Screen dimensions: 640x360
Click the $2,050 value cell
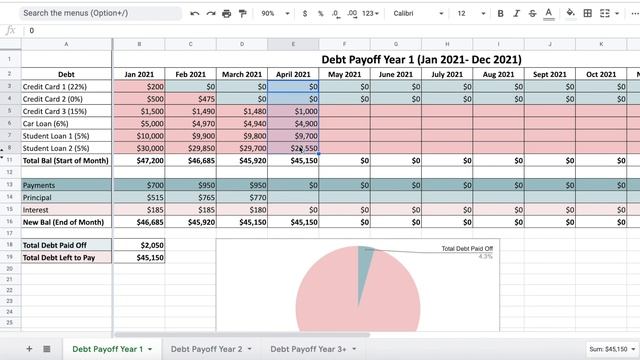[x=139, y=245]
